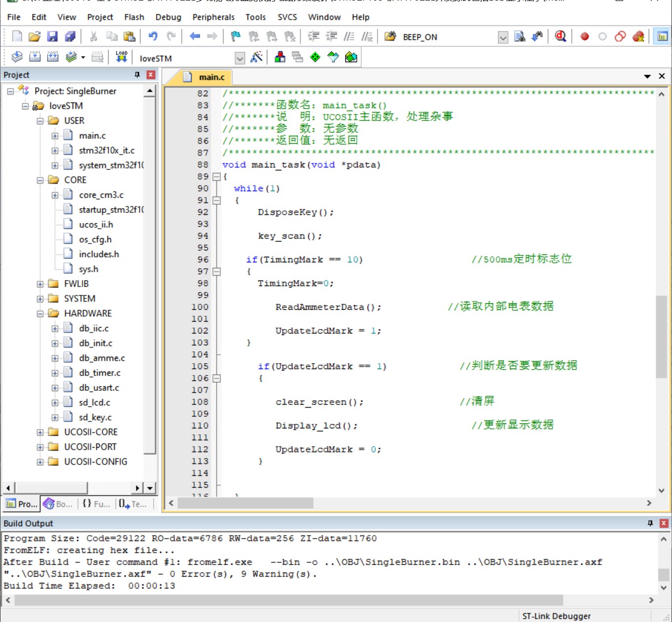Open Select Software Packs icon
This screenshot has width=672, height=622.
pyautogui.click(x=333, y=57)
